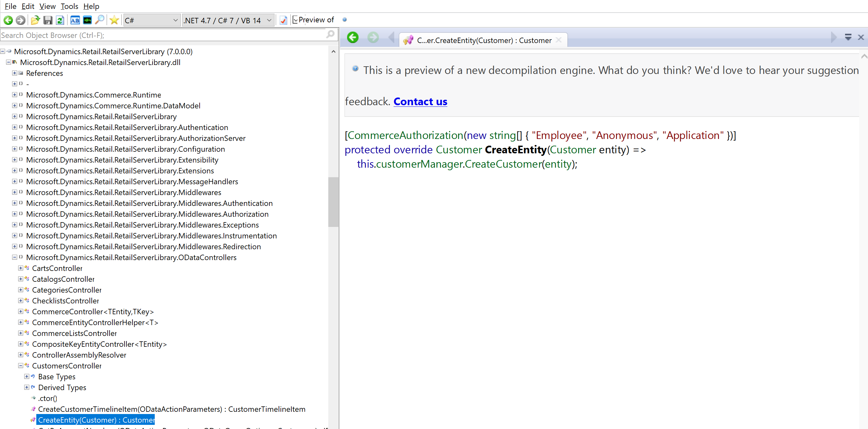Select the CompositeKeyEntityController<TEntity> class
Image resolution: width=868 pixels, height=429 pixels.
click(x=99, y=344)
